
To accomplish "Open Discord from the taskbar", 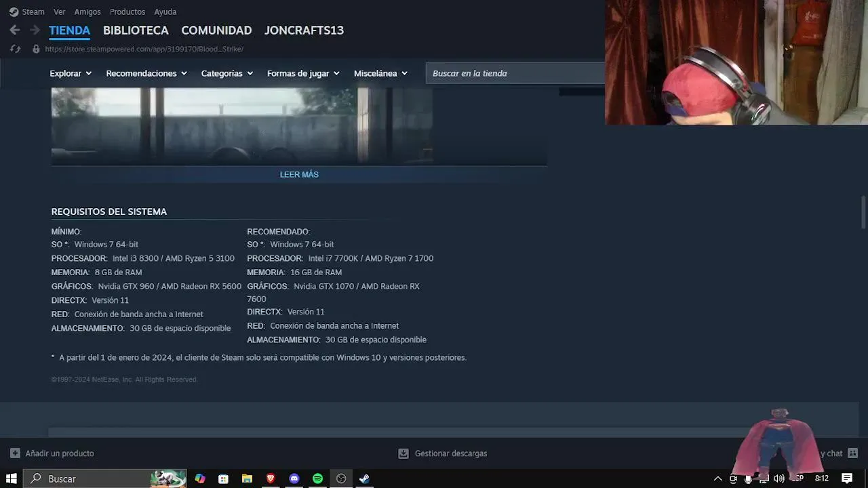I will pos(294,479).
